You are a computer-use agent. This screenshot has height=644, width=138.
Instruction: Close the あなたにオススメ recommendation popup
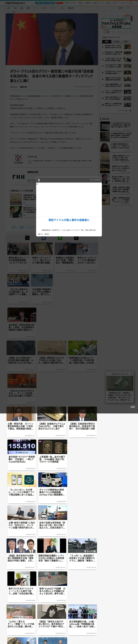[x=131, y=374]
